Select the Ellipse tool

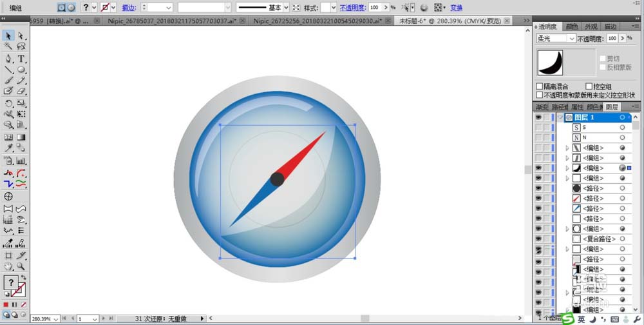click(x=21, y=70)
